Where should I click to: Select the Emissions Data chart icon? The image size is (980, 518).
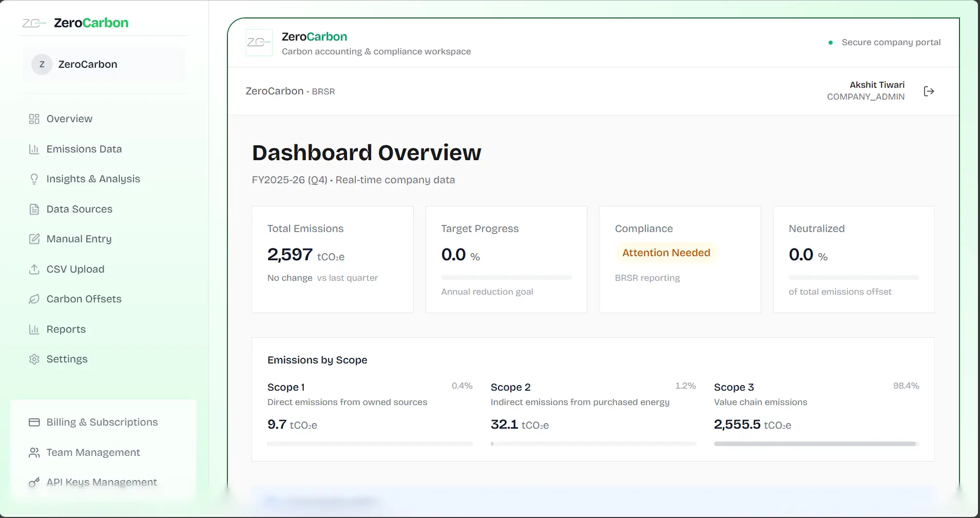pos(34,149)
